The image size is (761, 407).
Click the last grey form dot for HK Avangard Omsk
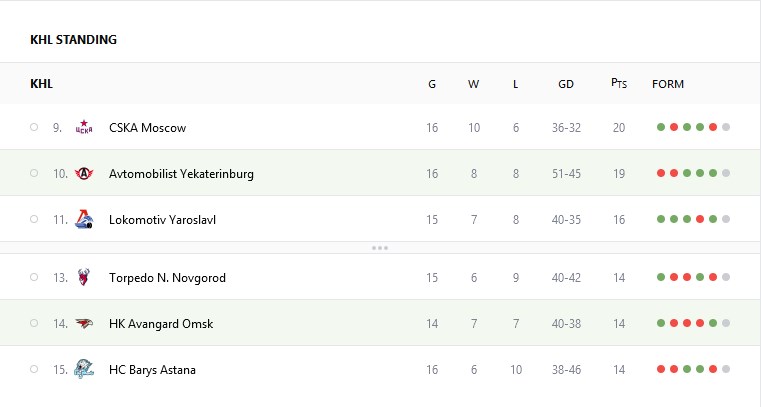[x=726, y=323]
